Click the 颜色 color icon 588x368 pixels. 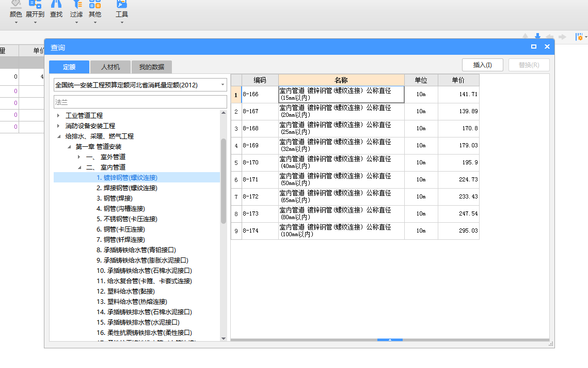(x=16, y=4)
